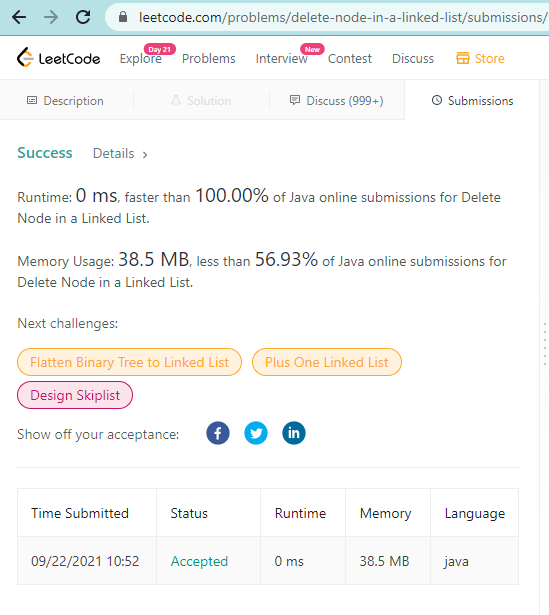The image size is (549, 615).
Task: Open Plus One Linked List challenge
Action: [x=327, y=362]
